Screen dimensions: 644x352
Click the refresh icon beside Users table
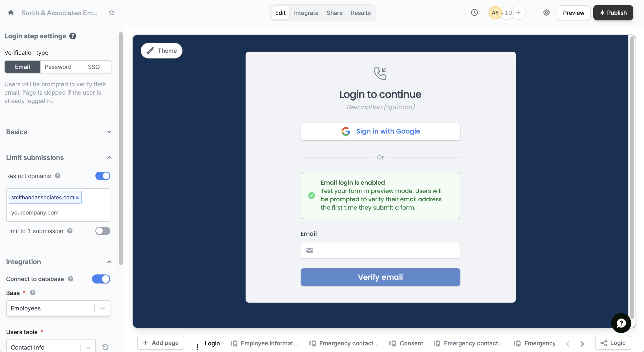click(x=105, y=347)
